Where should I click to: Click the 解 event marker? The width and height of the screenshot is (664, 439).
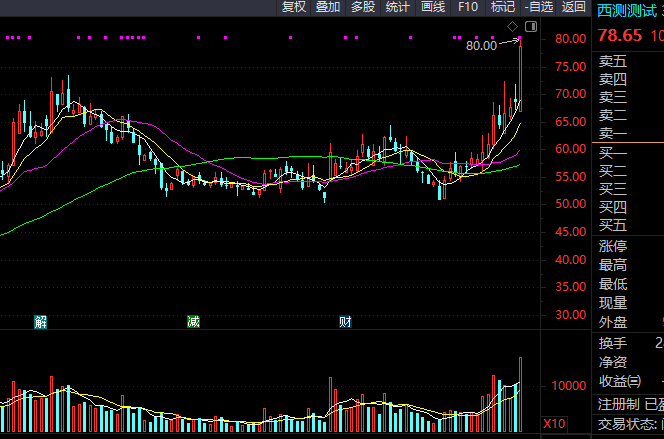coord(40,322)
